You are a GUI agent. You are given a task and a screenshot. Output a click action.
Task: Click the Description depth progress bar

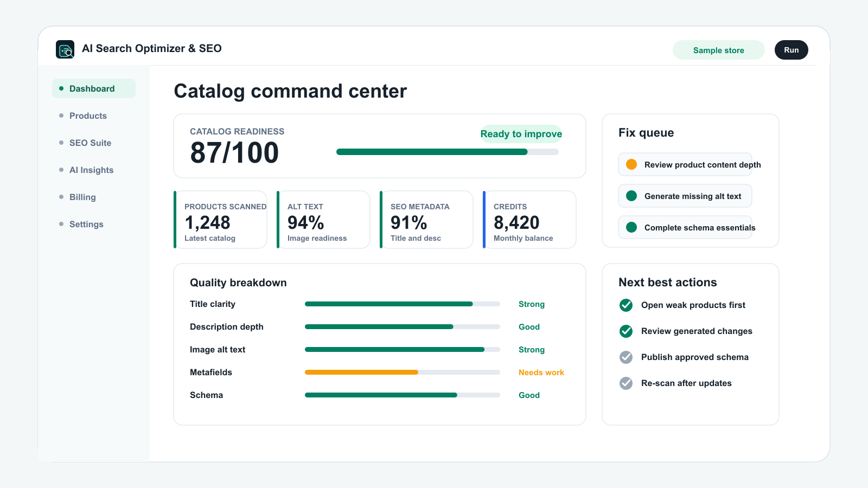pyautogui.click(x=403, y=327)
